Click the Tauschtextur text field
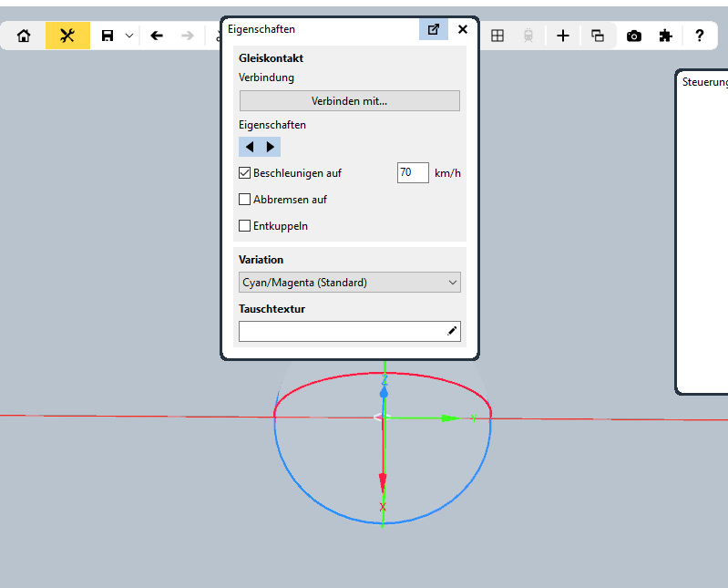Viewport: 728px width, 588px height. (350, 331)
